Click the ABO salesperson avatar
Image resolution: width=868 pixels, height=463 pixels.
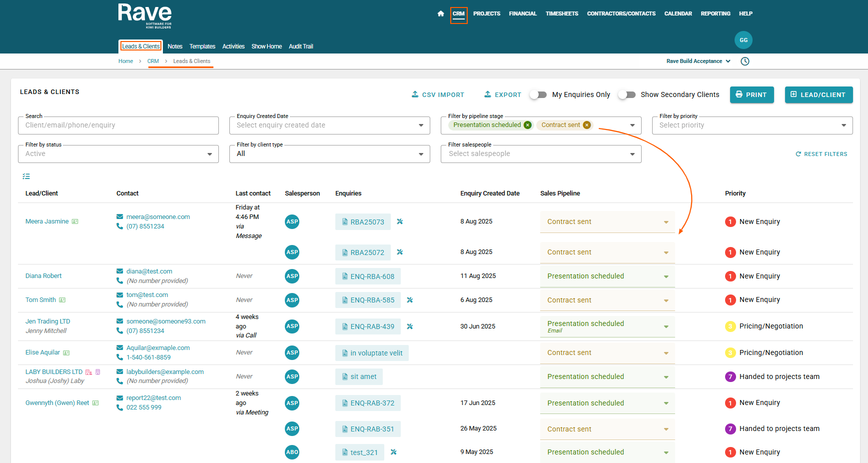[292, 452]
